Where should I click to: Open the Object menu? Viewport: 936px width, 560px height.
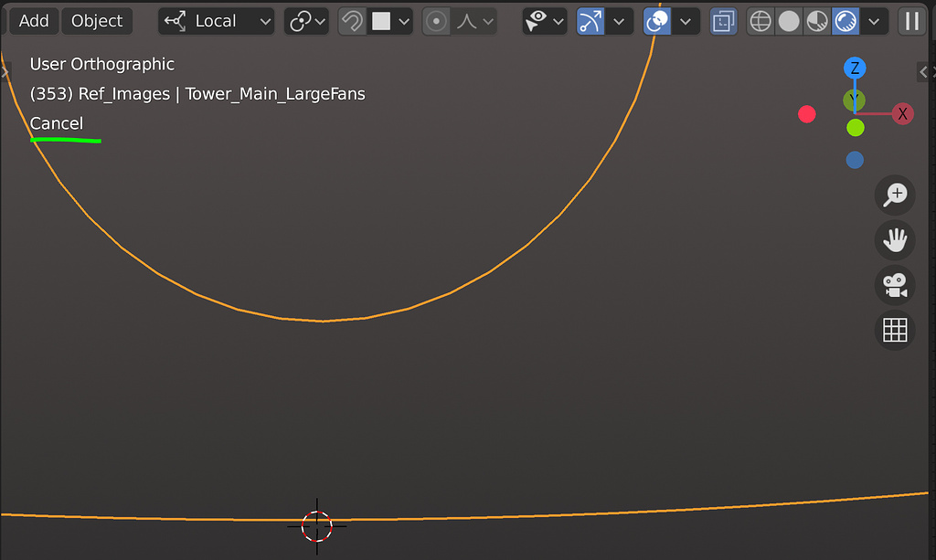[x=97, y=21]
